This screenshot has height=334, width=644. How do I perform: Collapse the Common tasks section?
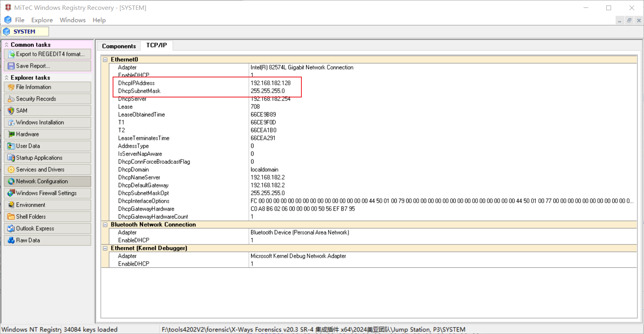point(7,45)
